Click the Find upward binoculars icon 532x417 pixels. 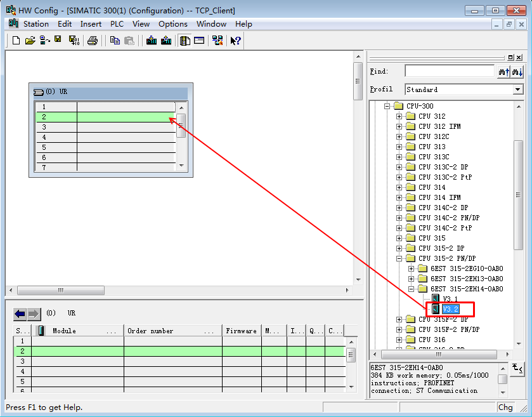click(504, 72)
